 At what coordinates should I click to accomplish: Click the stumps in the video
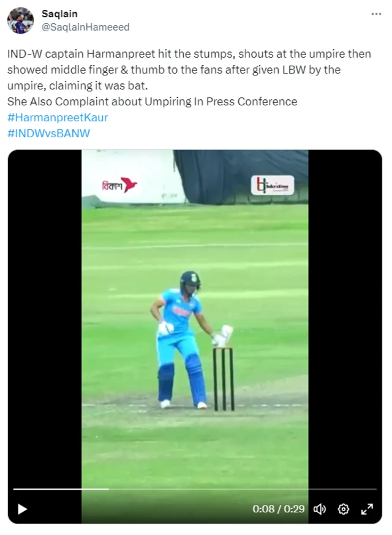click(x=224, y=379)
